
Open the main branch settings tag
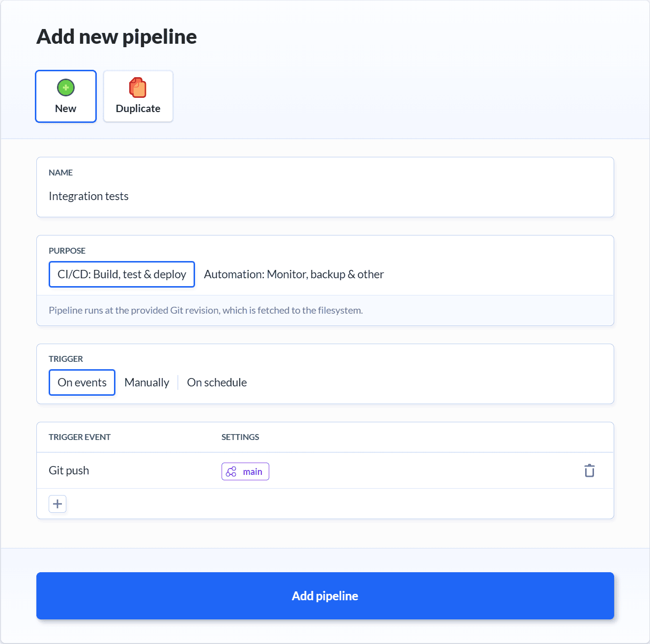245,471
